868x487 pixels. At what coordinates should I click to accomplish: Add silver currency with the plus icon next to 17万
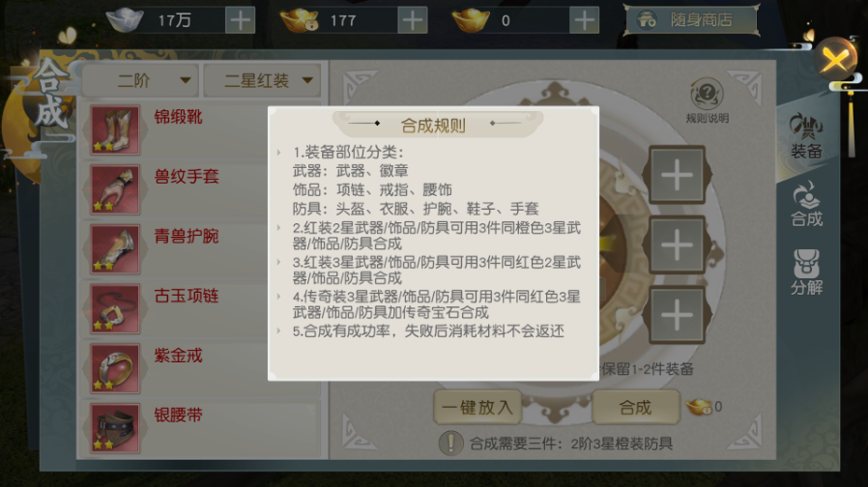click(x=241, y=20)
